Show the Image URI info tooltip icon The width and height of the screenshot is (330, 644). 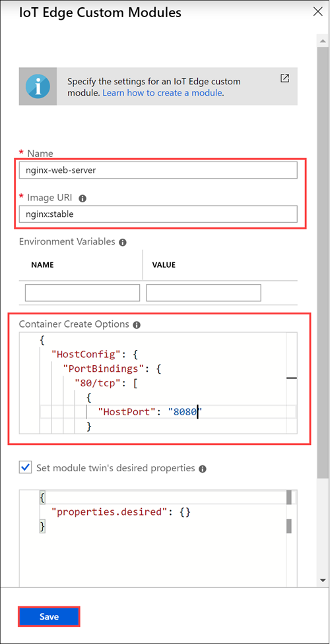tap(82, 198)
